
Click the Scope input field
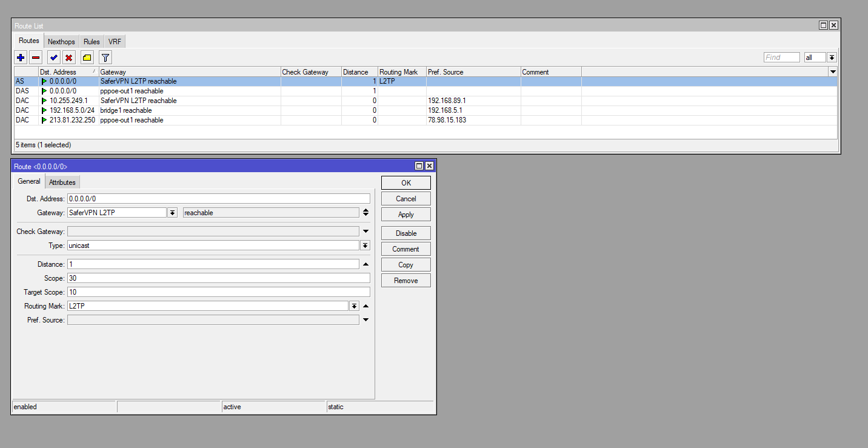pyautogui.click(x=218, y=278)
